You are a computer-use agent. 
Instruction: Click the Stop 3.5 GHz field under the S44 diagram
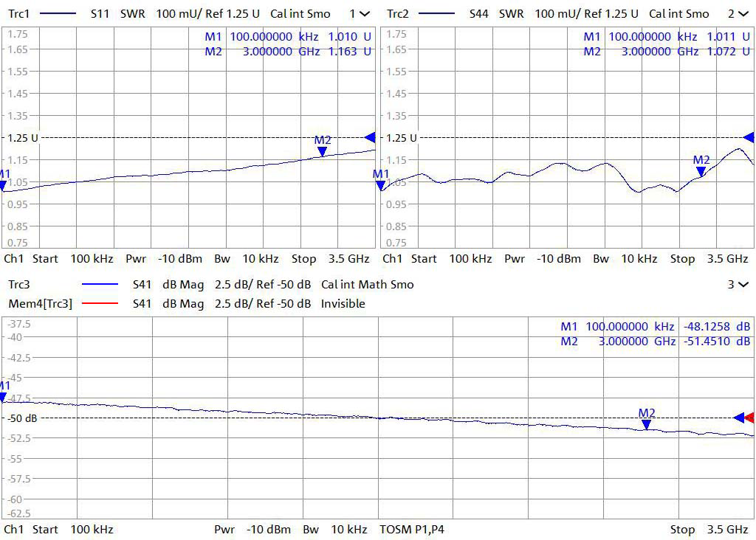click(x=709, y=259)
